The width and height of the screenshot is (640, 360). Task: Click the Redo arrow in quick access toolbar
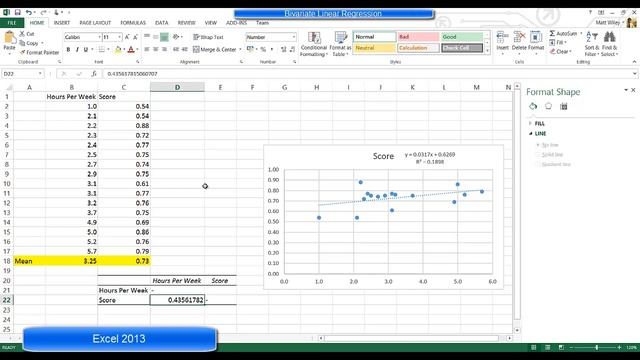tap(43, 13)
